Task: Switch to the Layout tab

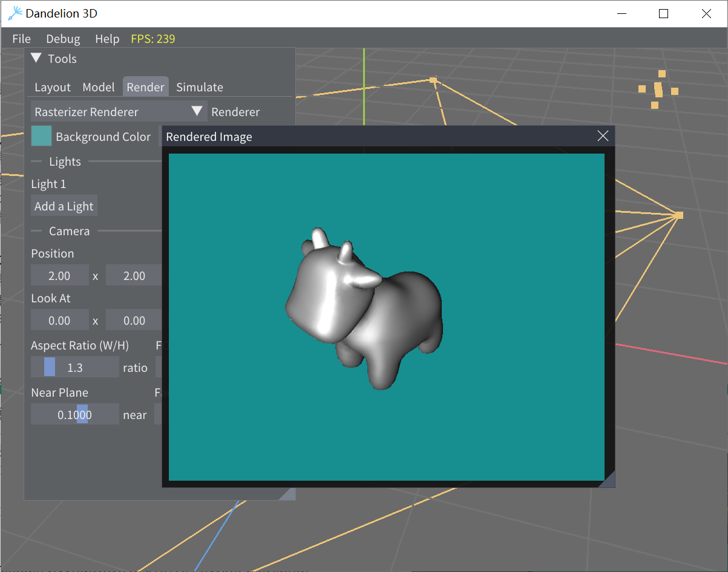Action: click(53, 87)
